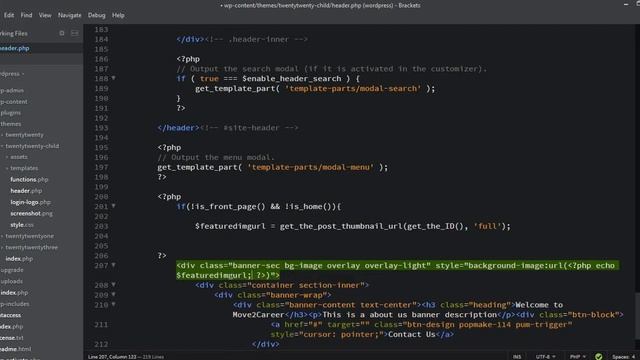
Task: Open the Help menu
Action: tap(118, 15)
